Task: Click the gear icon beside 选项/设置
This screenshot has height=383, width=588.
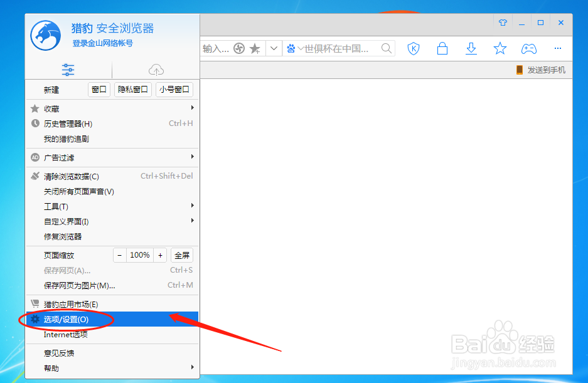Action: (35, 319)
